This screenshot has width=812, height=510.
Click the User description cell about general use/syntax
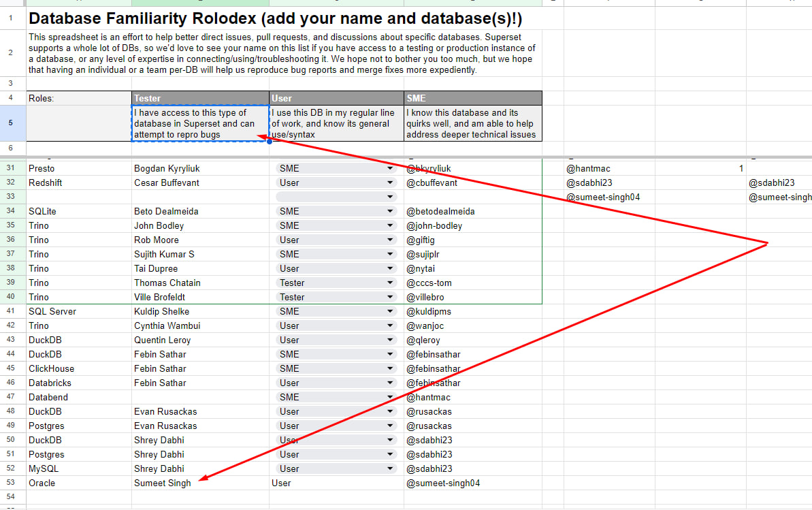tap(337, 123)
